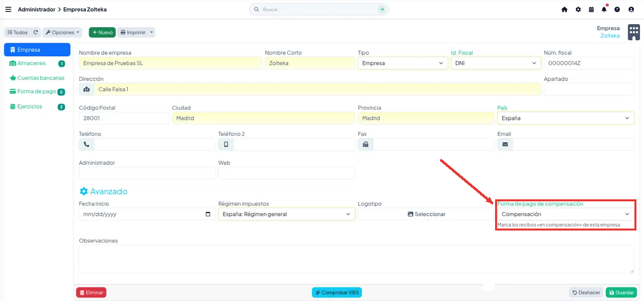Reload the list with refresh icon
644x301 pixels.
35,32
